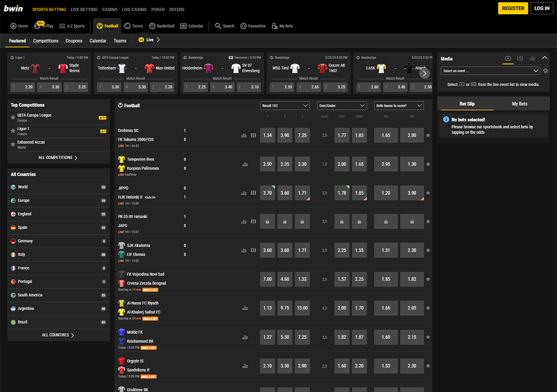Star Ligue 1 in Top Competitions
This screenshot has width=557, height=392.
tap(13, 131)
